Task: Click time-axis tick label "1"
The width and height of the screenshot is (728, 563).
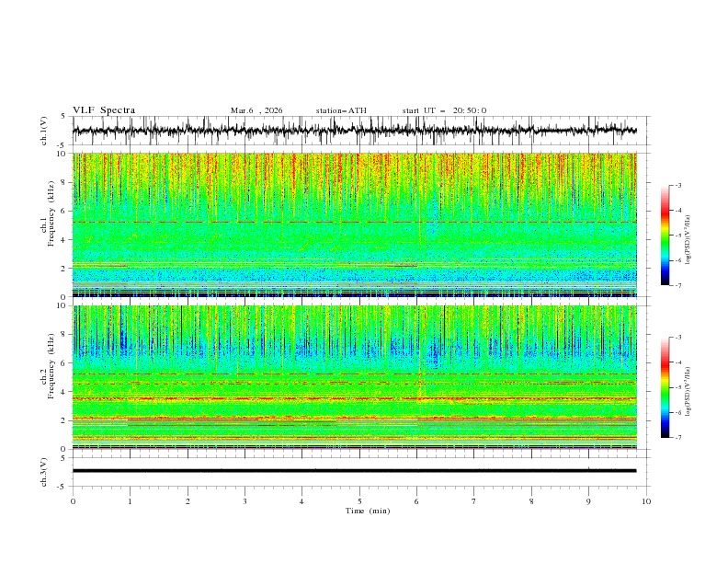Action: 130,501
